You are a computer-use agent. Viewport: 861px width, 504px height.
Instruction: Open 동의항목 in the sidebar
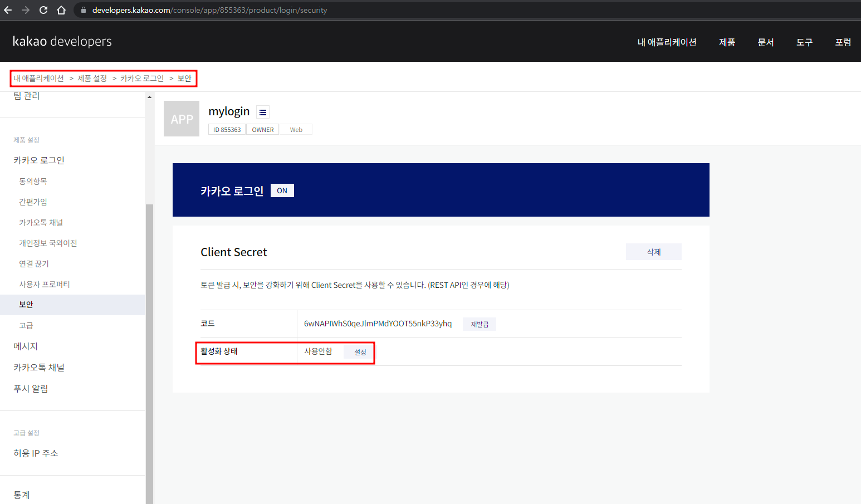[33, 182]
